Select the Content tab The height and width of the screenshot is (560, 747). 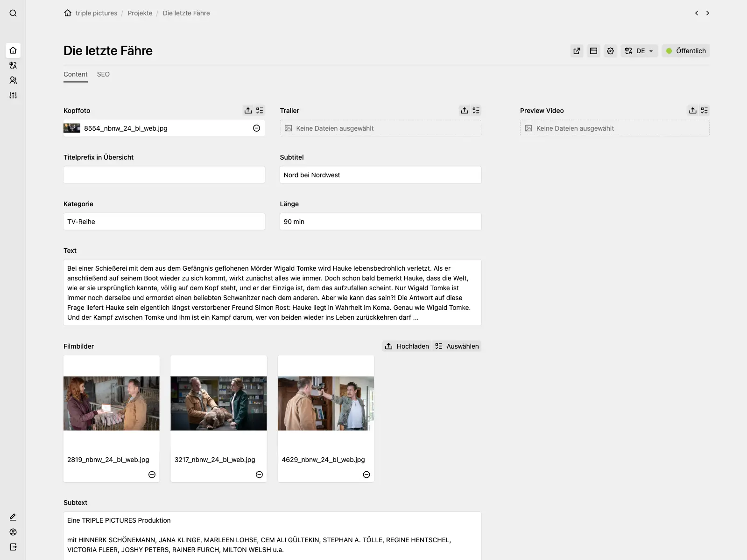tap(76, 74)
